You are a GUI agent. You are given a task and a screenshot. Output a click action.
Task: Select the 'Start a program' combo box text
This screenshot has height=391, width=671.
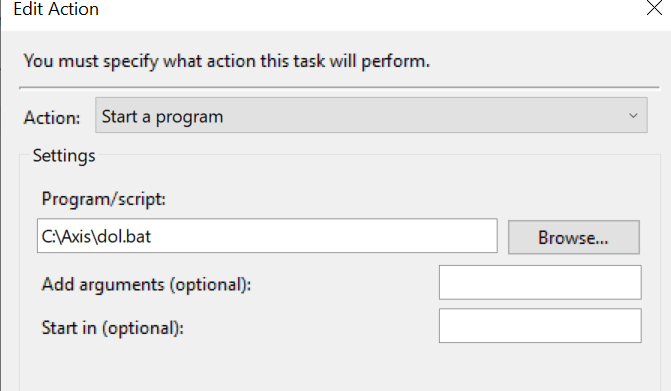tap(162, 117)
